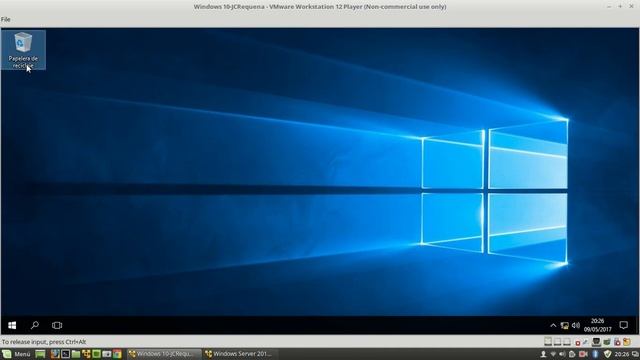Launch the terminal from the host panel

click(65, 354)
